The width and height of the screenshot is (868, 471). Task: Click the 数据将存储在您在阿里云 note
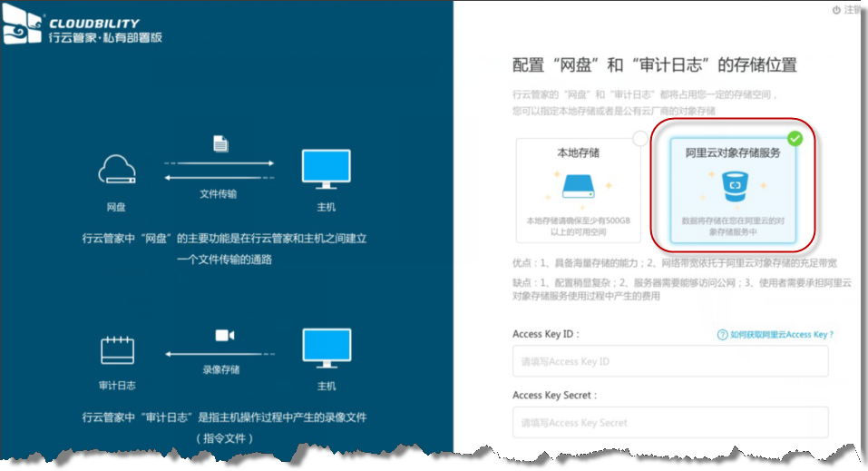[x=733, y=226]
